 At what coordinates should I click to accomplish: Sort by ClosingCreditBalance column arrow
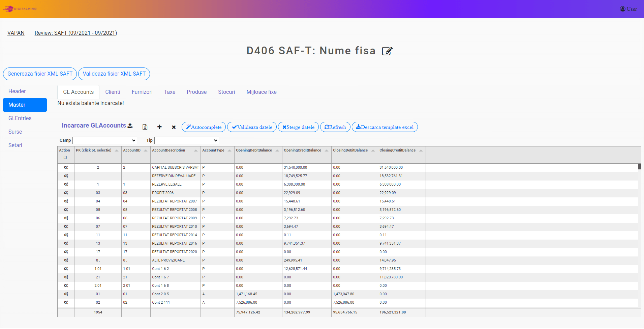421,150
